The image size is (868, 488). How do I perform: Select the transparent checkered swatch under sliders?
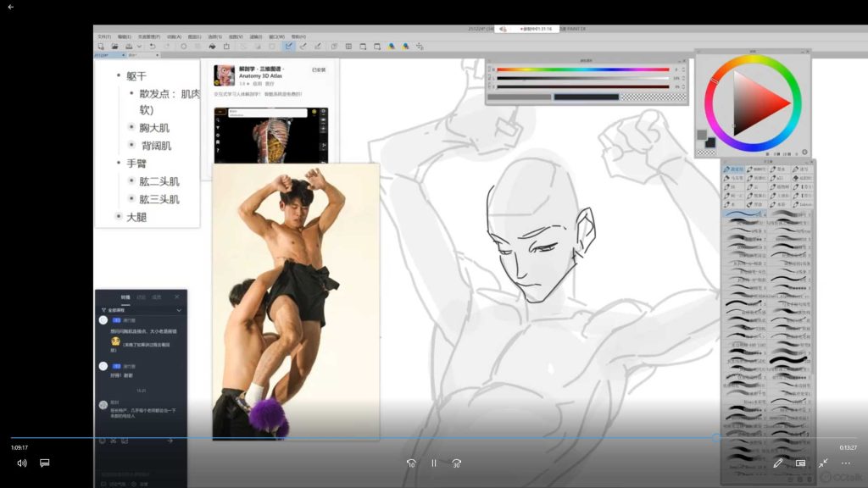click(x=654, y=97)
